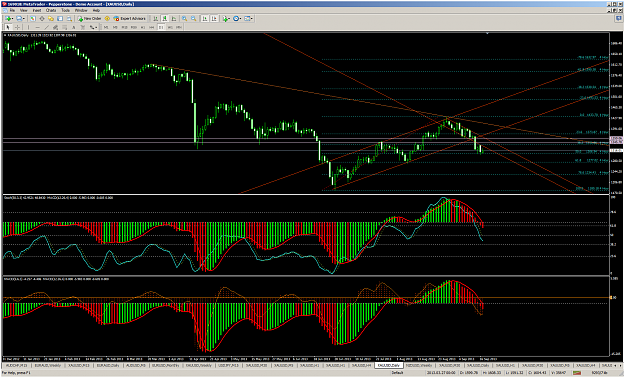Click the price scale on the chart's right
The height and width of the screenshot is (377, 625).
(616, 114)
